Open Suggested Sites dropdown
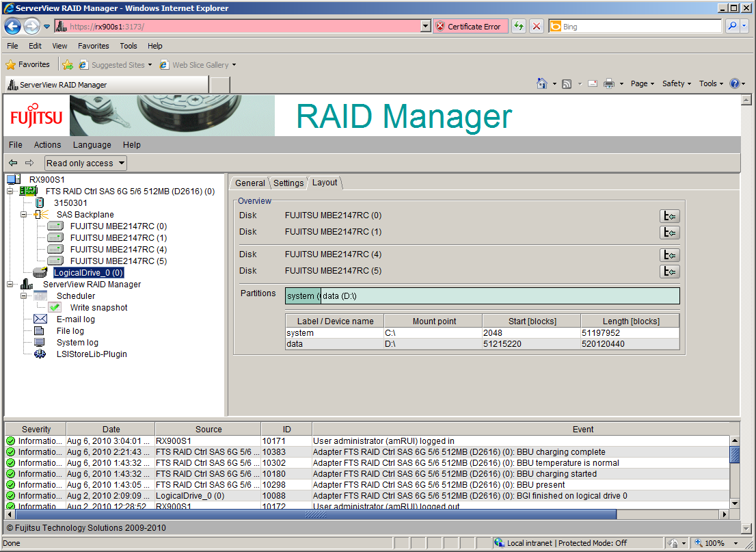Image resolution: width=756 pixels, height=552 pixels. [150, 65]
